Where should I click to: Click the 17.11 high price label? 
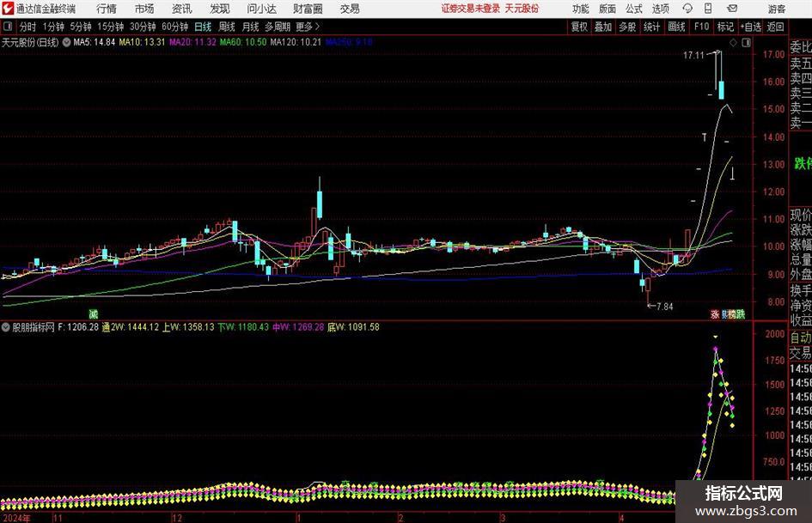(693, 56)
